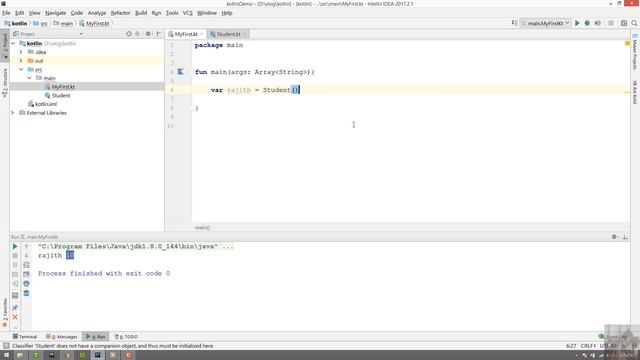Expand the out folder

tap(21, 60)
